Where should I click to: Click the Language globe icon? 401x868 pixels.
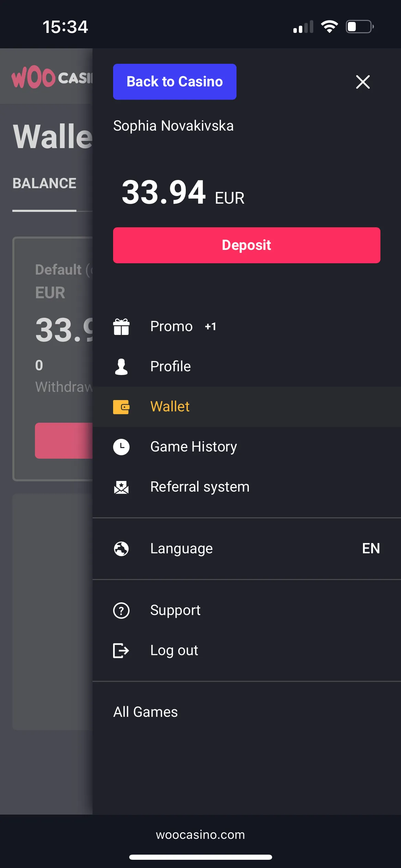pyautogui.click(x=121, y=548)
